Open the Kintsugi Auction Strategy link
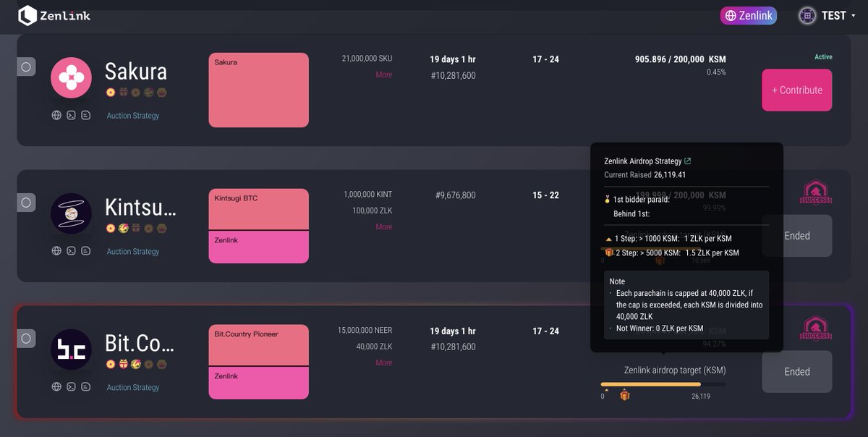 [133, 252]
